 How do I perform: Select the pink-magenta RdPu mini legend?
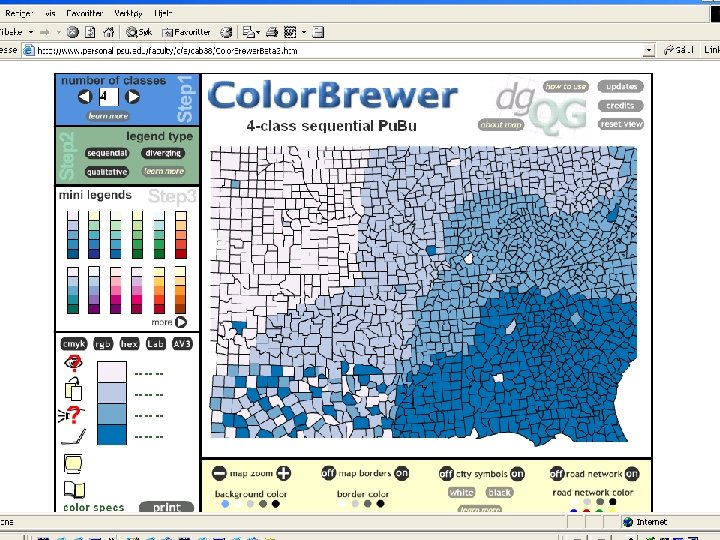pos(115,290)
